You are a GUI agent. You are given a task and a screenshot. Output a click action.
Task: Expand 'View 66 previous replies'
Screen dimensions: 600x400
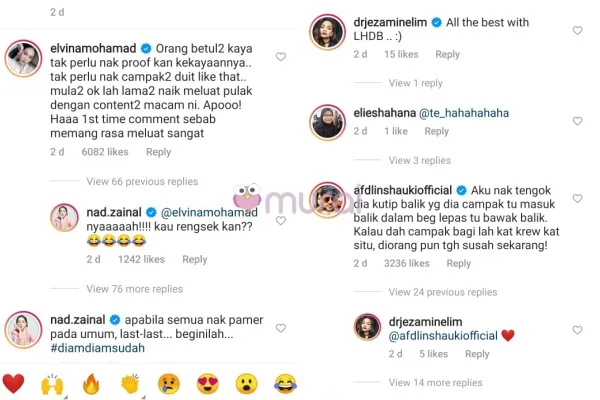(x=142, y=181)
